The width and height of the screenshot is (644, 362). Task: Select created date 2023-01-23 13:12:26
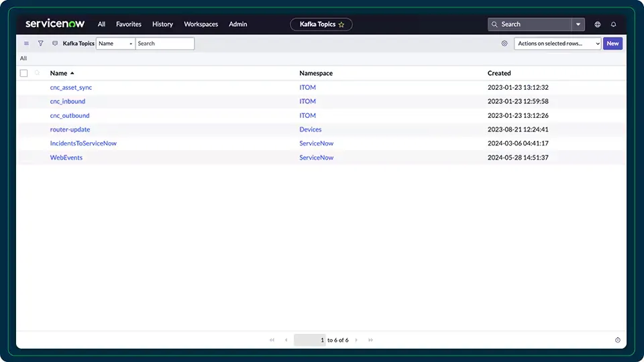click(518, 116)
